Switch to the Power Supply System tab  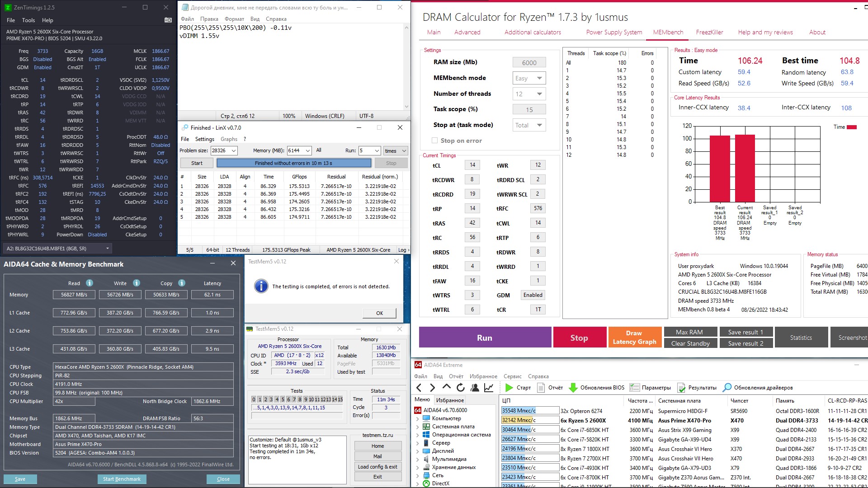click(x=614, y=32)
